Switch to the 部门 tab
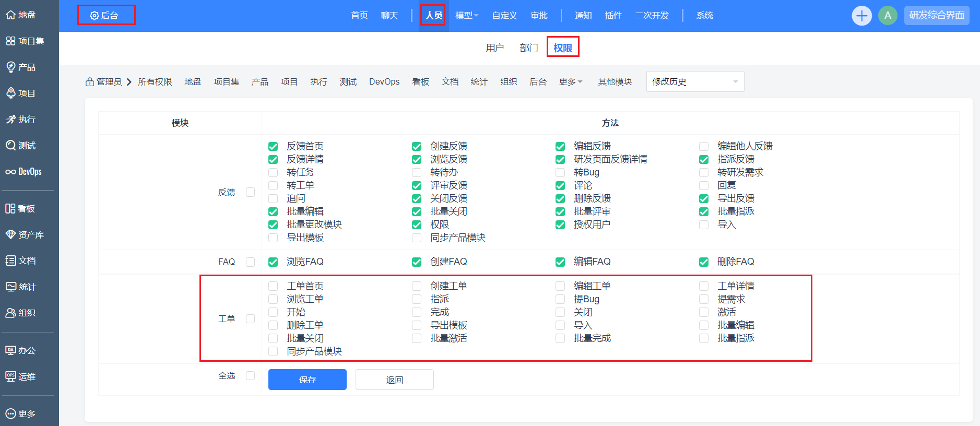 pyautogui.click(x=528, y=48)
